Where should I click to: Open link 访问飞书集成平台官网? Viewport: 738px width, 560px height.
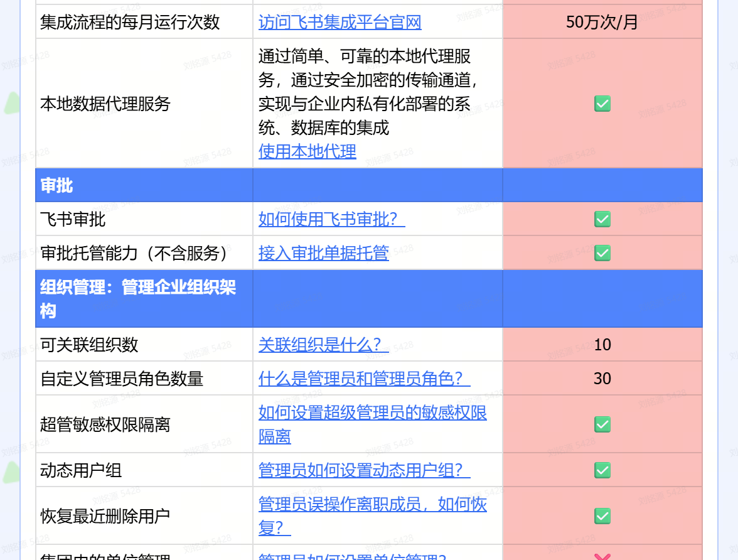[x=340, y=22]
